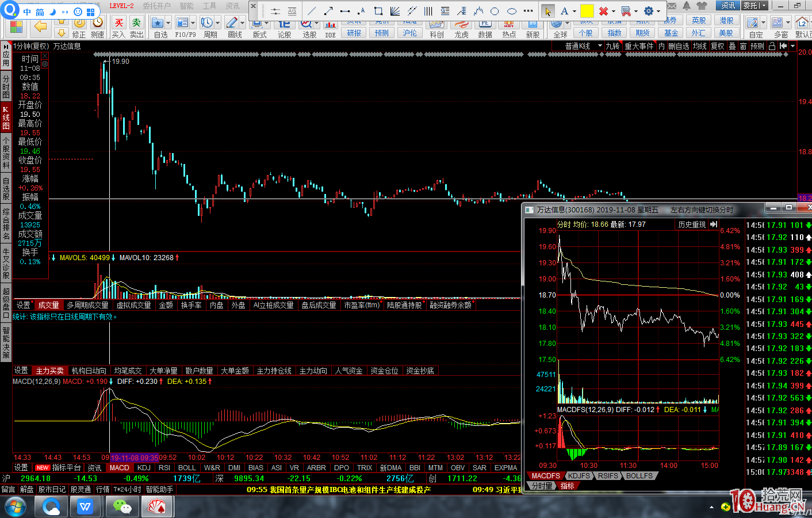This screenshot has width=812, height=518.
Task: Open the 普通K线 chart type dropdown
Action: coord(583,46)
